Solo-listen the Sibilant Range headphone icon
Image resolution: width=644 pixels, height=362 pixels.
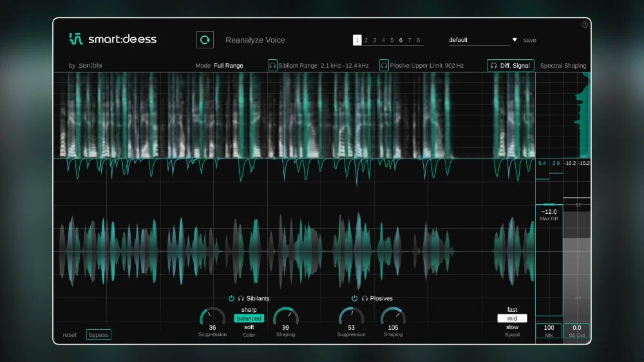[272, 65]
